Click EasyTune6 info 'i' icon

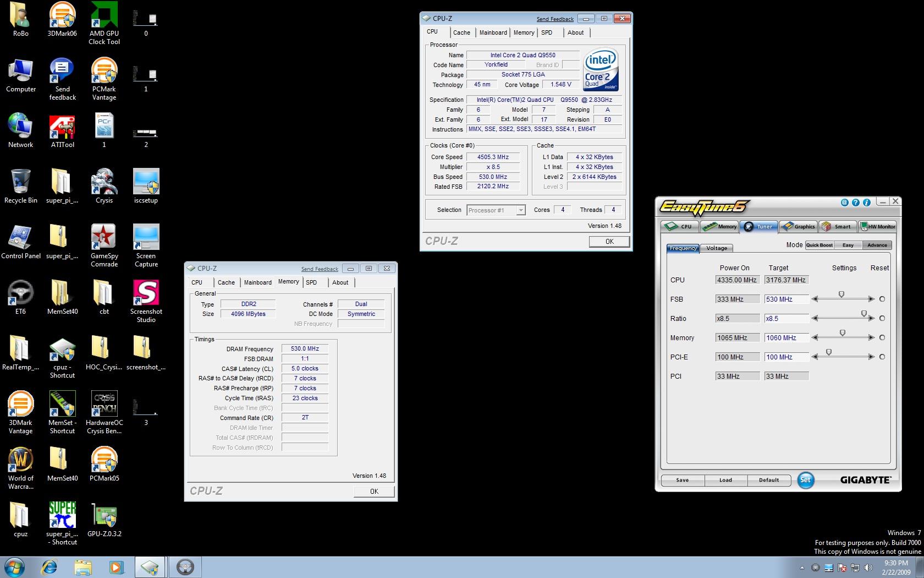coord(866,203)
